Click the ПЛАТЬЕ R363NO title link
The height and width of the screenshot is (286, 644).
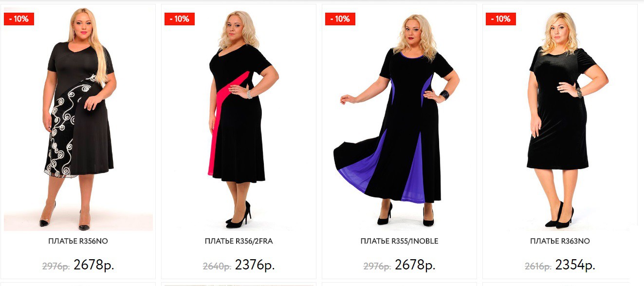coord(560,241)
